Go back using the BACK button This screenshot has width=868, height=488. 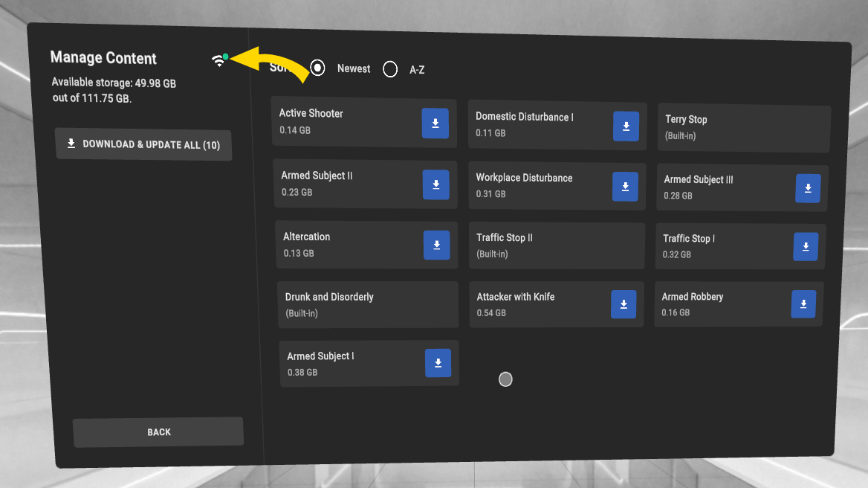coord(158,432)
